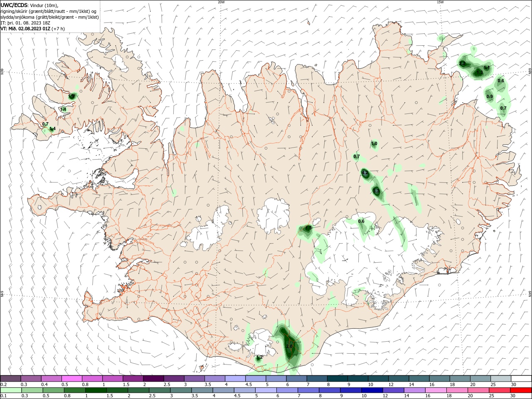The height and width of the screenshot is (399, 532).
Task: Click the UWC/ECDS title text
Action: coord(13,5)
